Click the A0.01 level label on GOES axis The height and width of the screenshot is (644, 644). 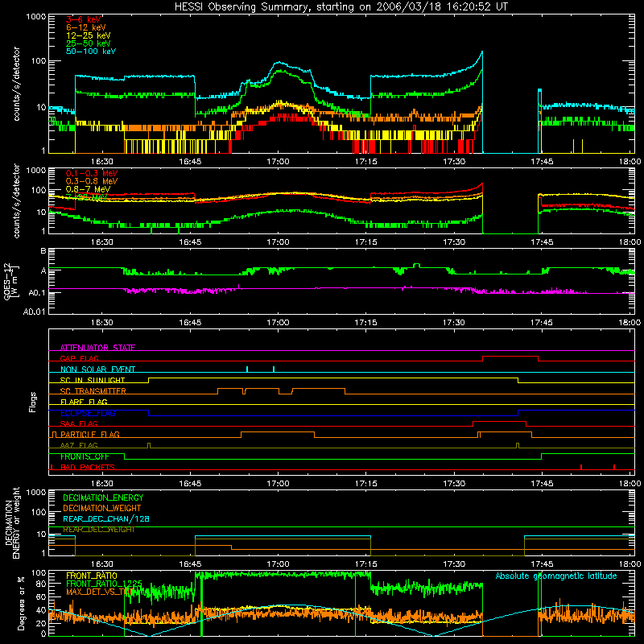(34, 312)
